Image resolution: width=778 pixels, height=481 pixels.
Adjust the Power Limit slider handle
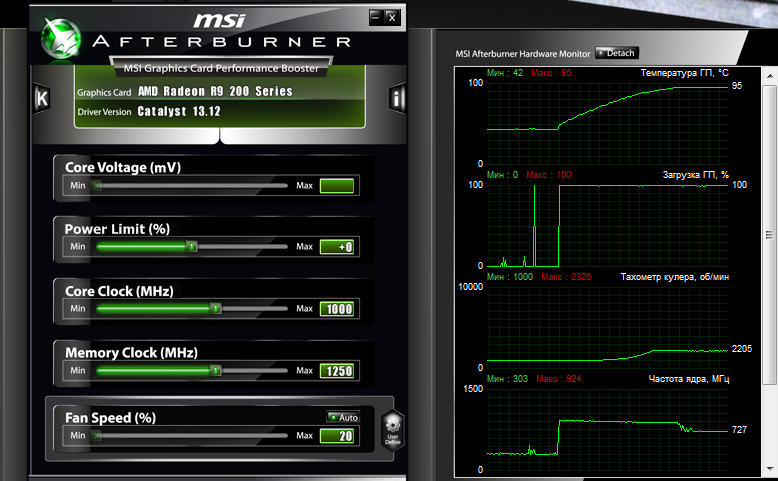tap(192, 247)
